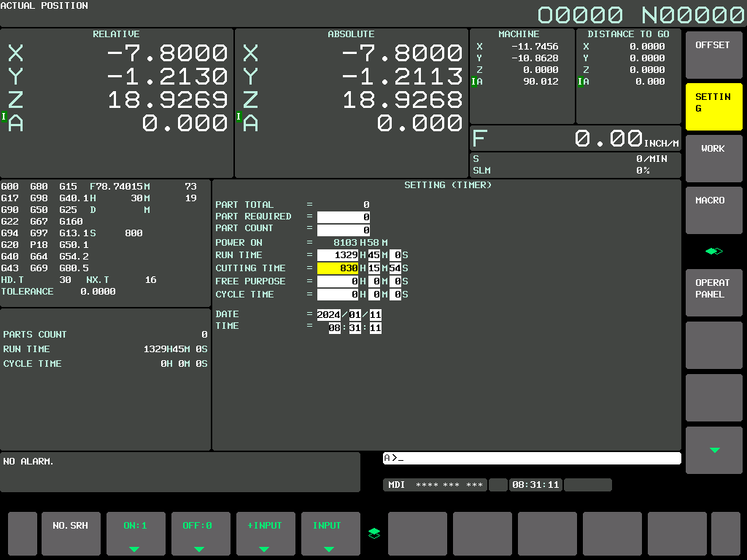Select the highlighted CUTTING TIME hours field
747x560 pixels.
(338, 268)
